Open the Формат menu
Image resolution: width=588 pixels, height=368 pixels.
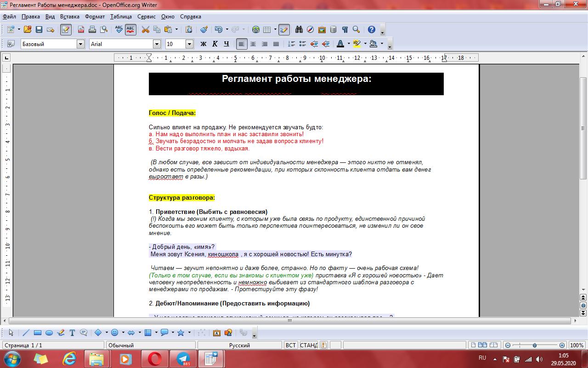click(x=95, y=17)
